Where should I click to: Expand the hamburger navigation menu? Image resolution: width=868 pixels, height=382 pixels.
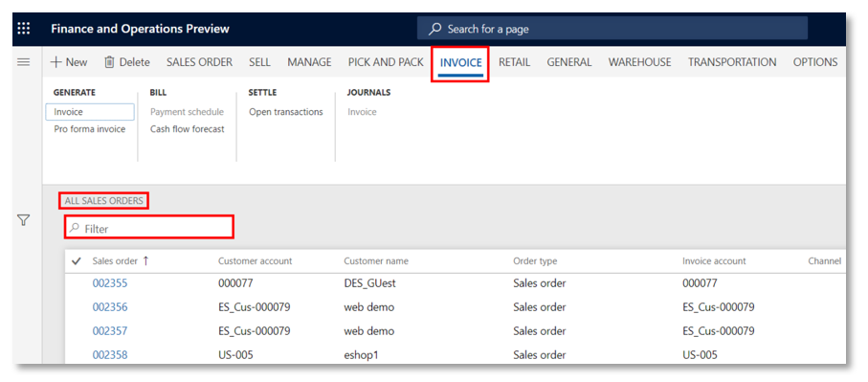[x=24, y=62]
